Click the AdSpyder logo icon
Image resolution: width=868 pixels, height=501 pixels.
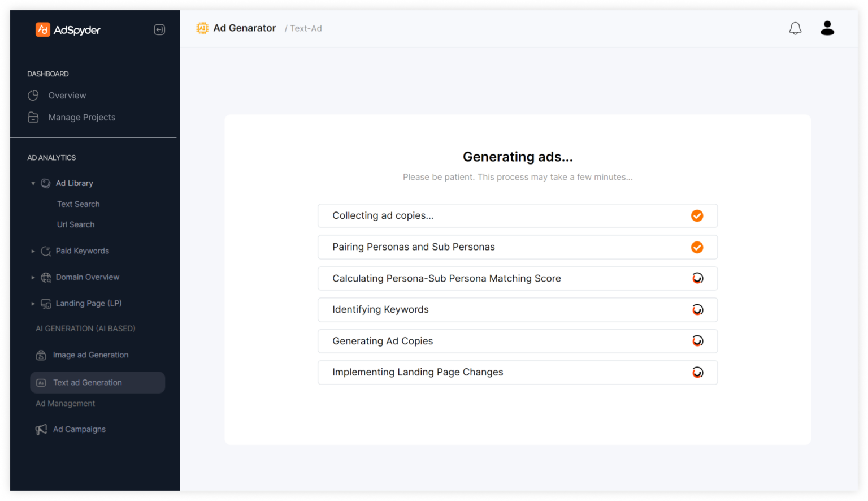click(43, 29)
